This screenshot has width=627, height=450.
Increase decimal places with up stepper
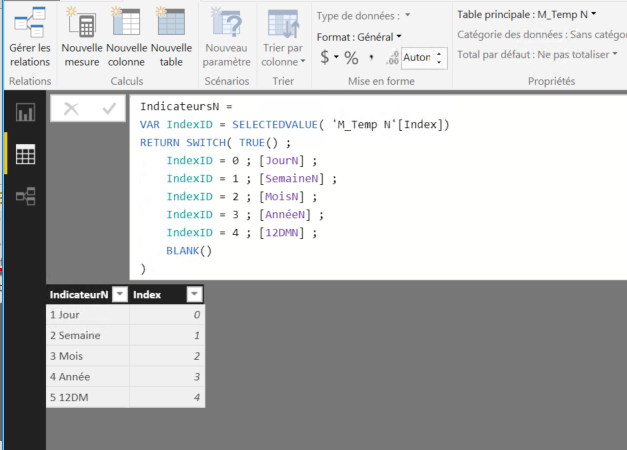click(439, 53)
